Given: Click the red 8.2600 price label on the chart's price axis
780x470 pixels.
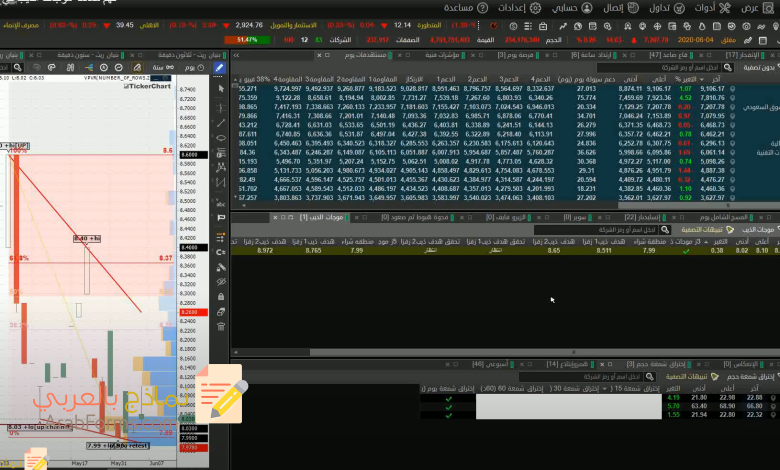Looking at the screenshot, I should pyautogui.click(x=194, y=312).
